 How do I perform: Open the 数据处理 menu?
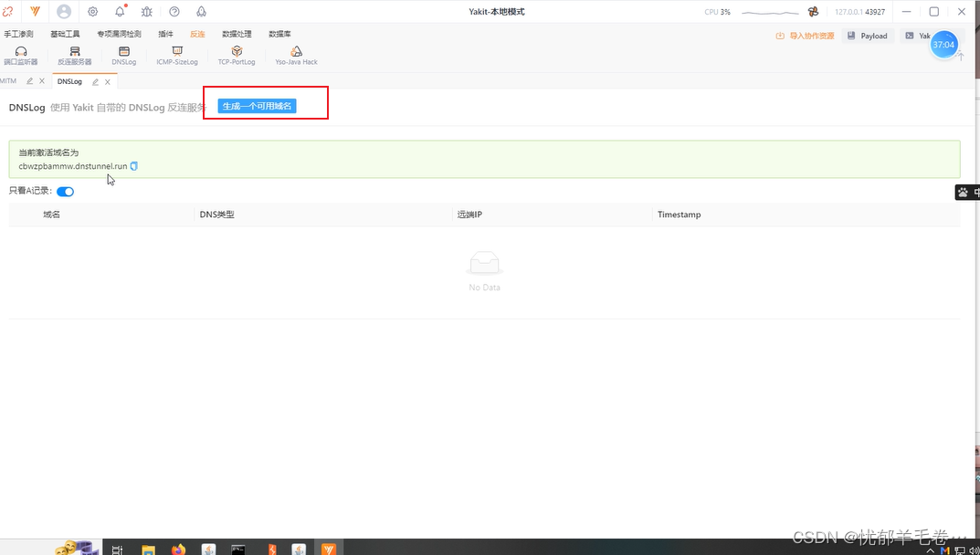pyautogui.click(x=237, y=35)
